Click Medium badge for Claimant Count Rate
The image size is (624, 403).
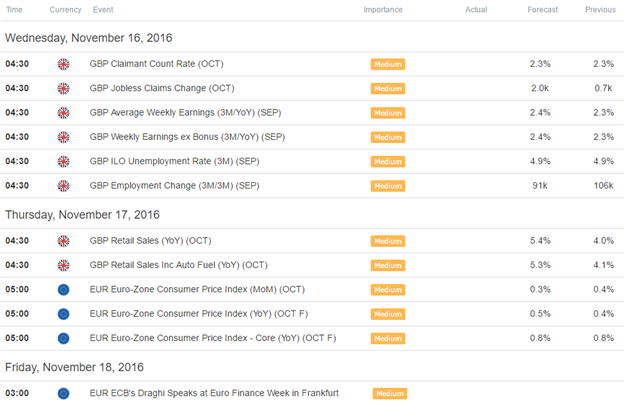click(388, 64)
